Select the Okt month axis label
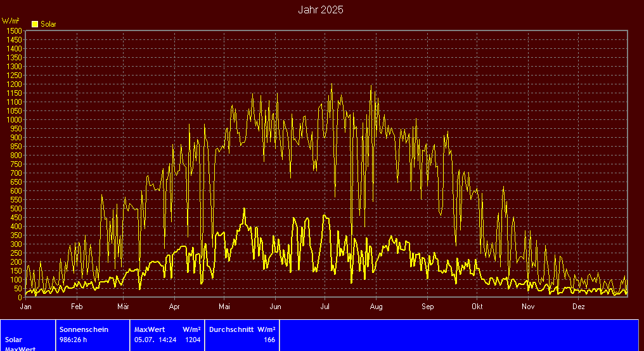The image size is (644, 351). [x=477, y=306]
